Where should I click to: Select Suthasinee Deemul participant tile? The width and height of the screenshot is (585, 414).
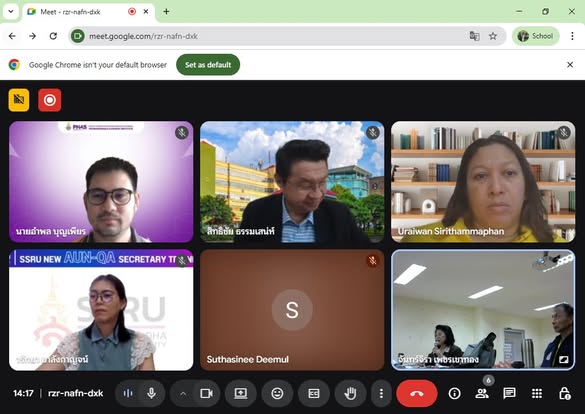tap(292, 310)
